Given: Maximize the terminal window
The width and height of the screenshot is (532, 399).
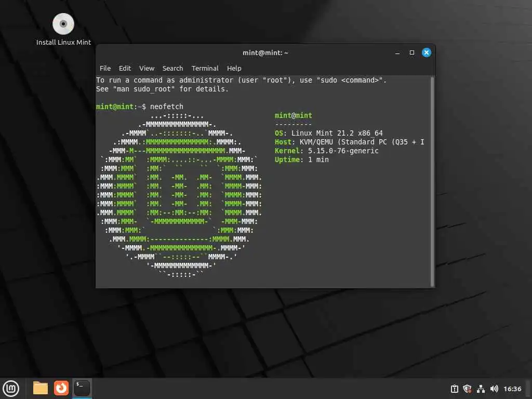Looking at the screenshot, I should click(x=412, y=52).
